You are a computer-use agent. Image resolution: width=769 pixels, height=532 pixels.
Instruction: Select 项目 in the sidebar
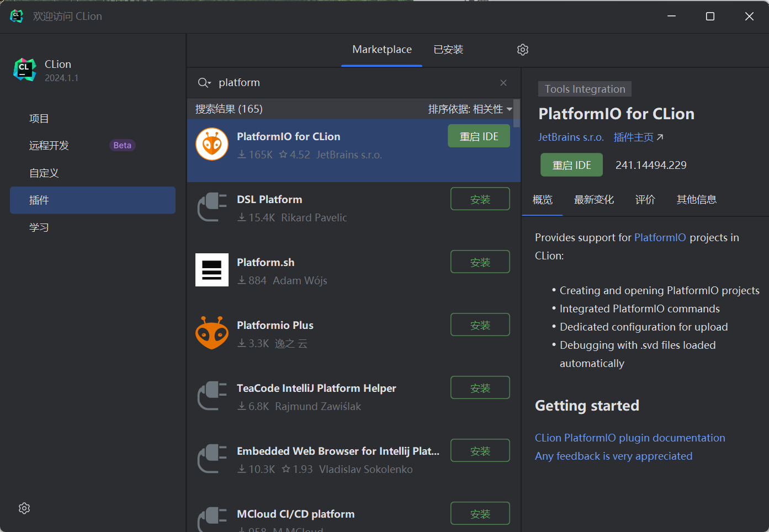click(x=93, y=119)
